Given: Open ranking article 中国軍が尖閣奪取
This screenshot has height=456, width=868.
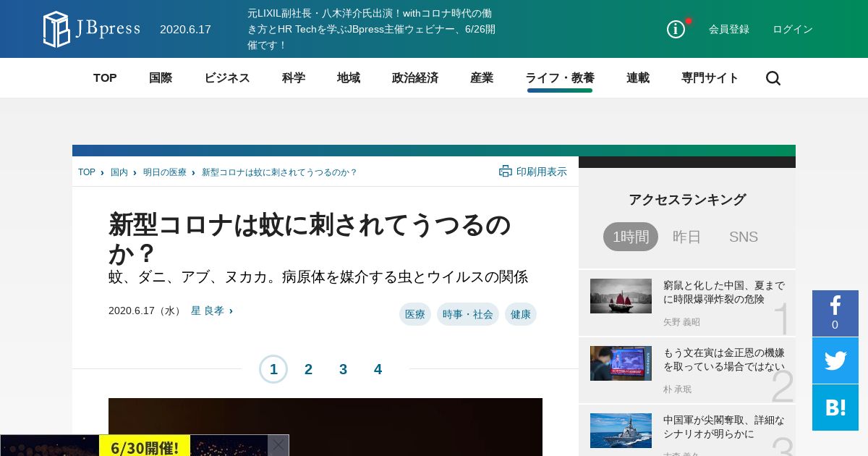Looking at the screenshot, I should pyautogui.click(x=724, y=427).
